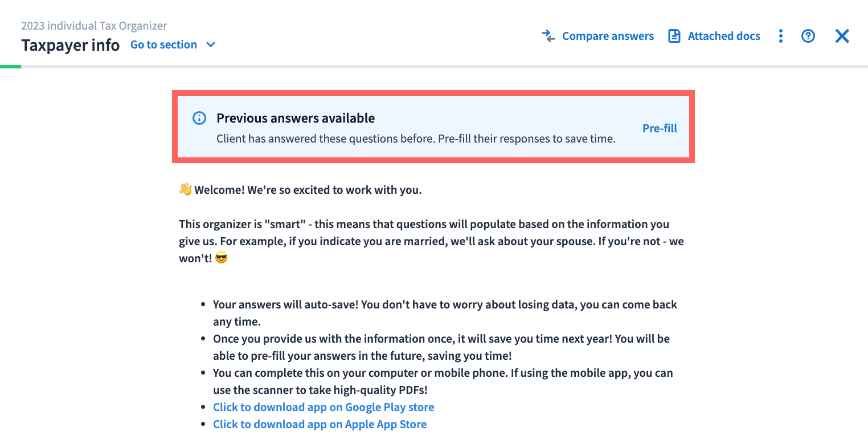The image size is (868, 447).
Task: Open the Google Play store download link
Action: (324, 407)
